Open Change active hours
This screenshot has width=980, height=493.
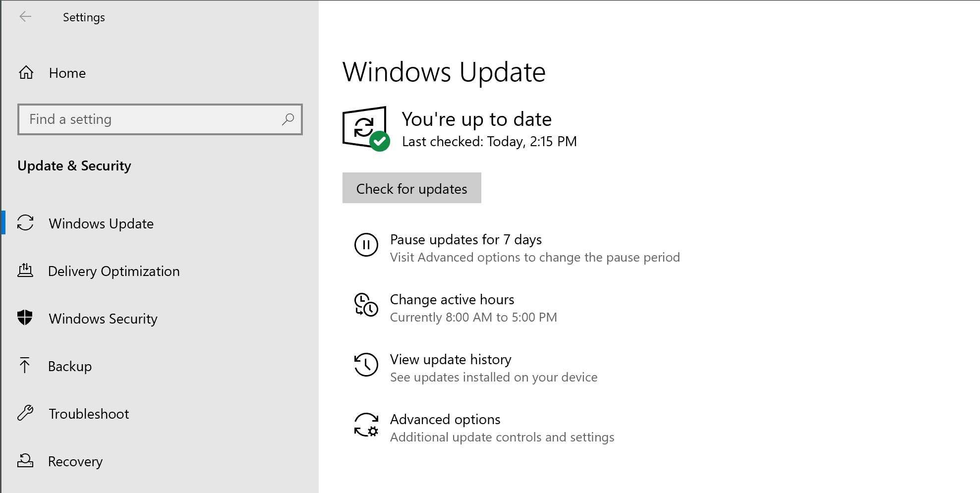[452, 300]
